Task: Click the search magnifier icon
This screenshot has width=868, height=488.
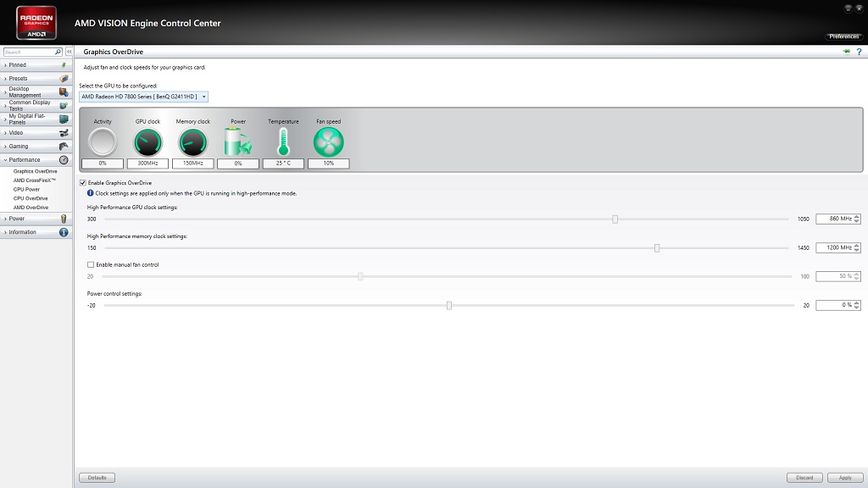Action: [58, 52]
